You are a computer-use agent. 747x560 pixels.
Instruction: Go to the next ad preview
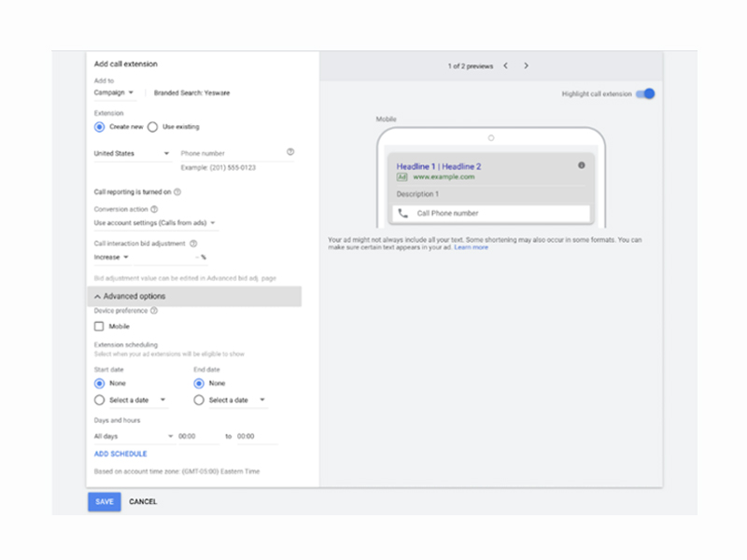pos(526,66)
